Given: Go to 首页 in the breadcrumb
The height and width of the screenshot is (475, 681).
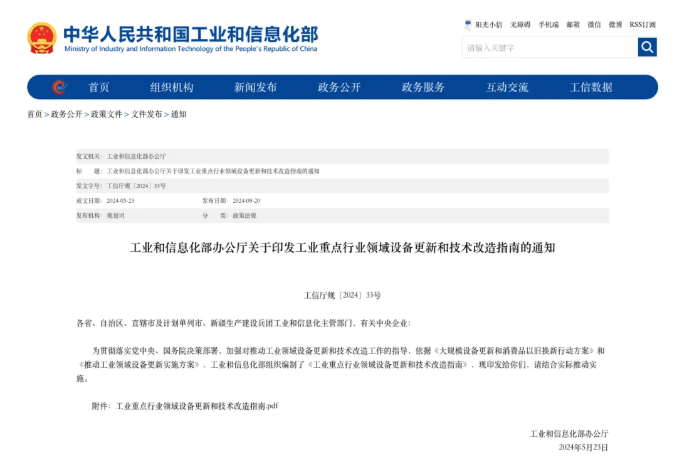Looking at the screenshot, I should [35, 114].
